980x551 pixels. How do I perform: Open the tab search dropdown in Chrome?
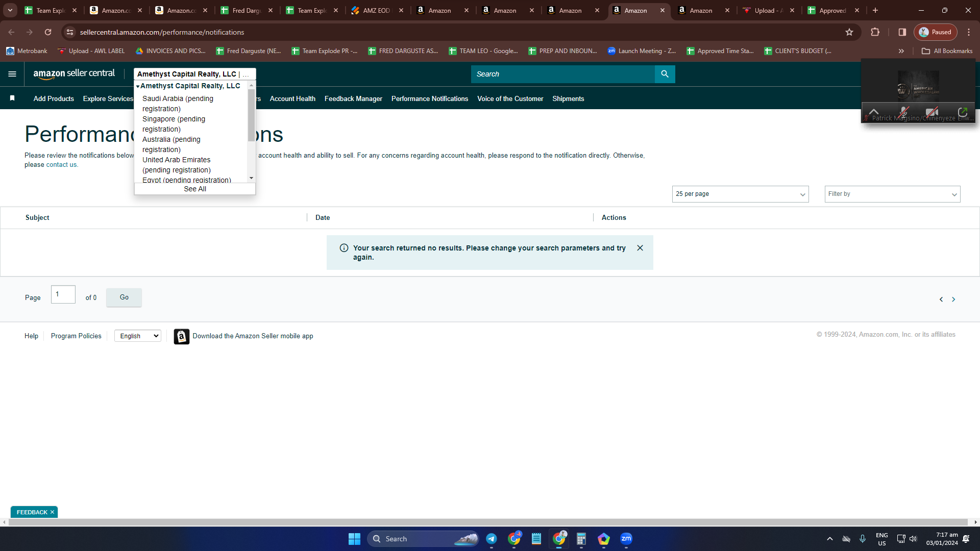(x=10, y=10)
